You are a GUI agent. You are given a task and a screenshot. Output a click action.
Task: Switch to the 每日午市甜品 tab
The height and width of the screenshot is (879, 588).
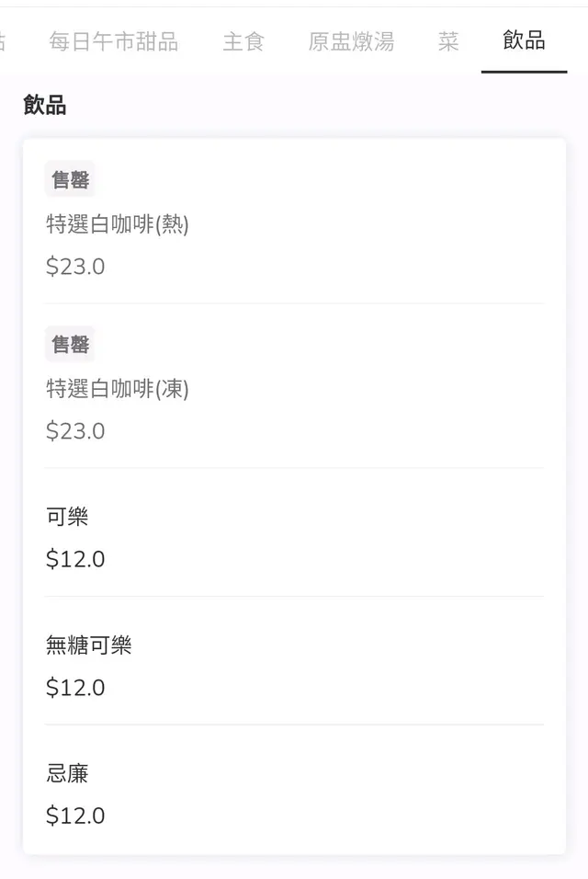pyautogui.click(x=113, y=41)
